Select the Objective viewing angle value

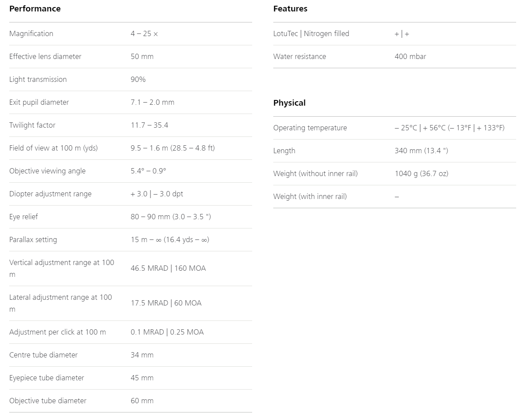click(x=148, y=171)
